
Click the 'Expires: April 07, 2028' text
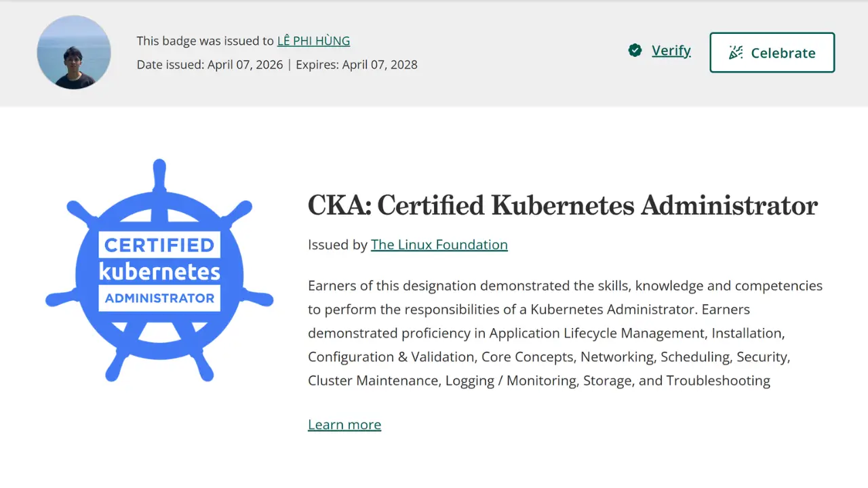pyautogui.click(x=357, y=65)
